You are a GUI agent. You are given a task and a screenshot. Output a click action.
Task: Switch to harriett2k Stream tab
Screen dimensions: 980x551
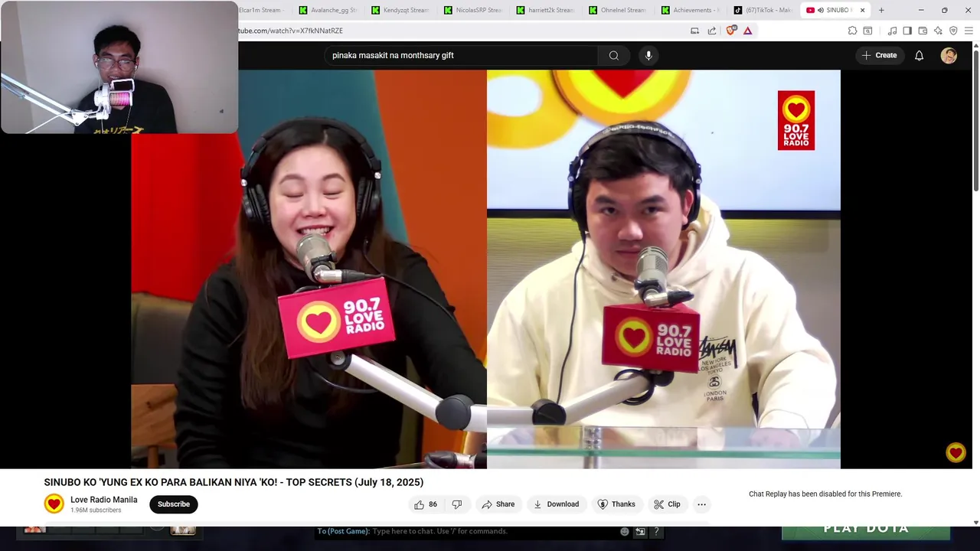pos(545,10)
